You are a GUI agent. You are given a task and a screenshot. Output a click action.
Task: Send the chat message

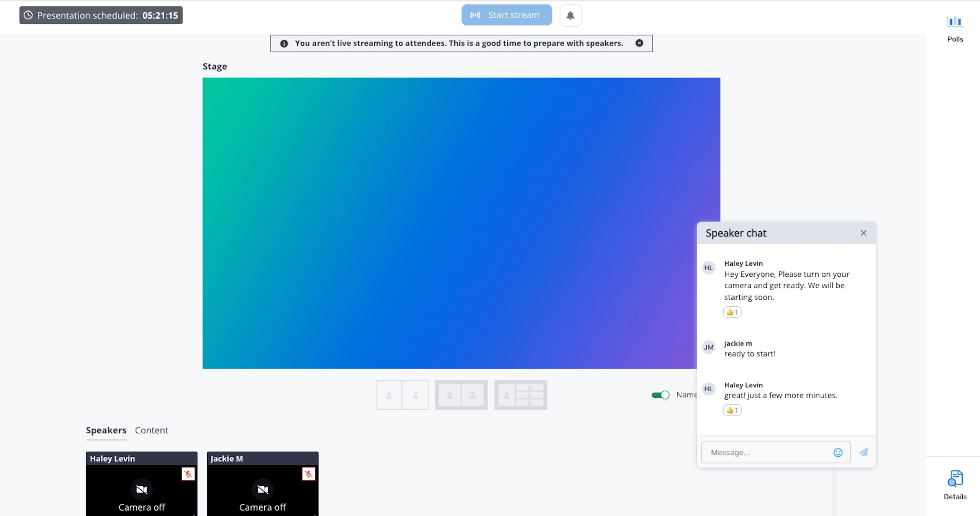click(864, 452)
